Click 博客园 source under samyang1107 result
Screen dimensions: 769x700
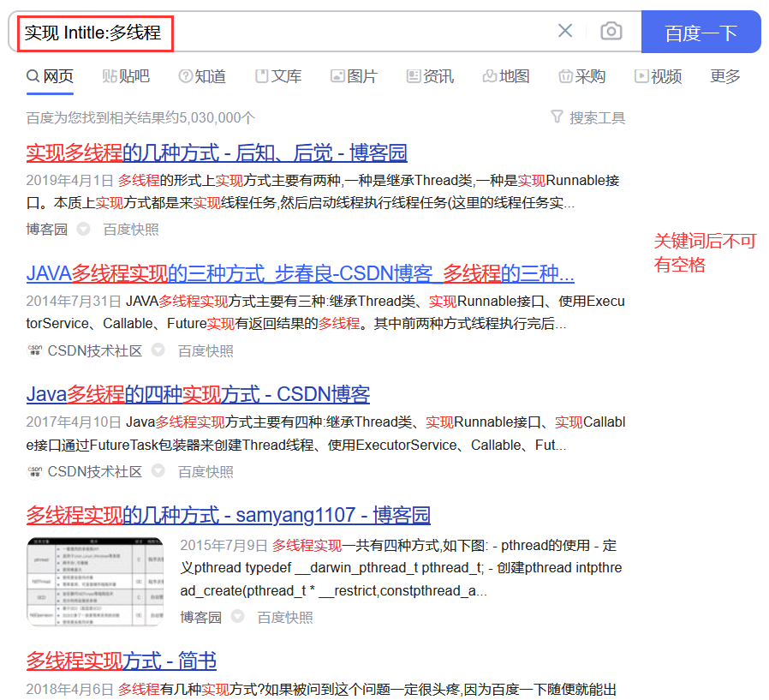(200, 617)
